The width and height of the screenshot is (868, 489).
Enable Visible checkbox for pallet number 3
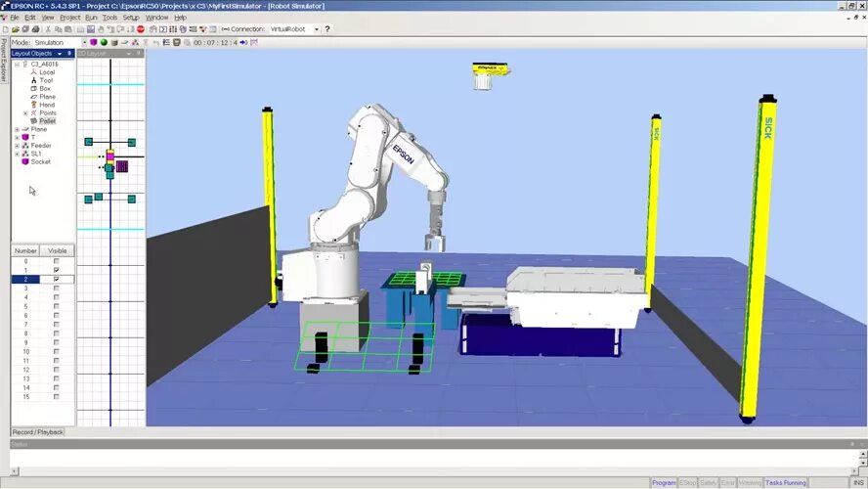[56, 288]
